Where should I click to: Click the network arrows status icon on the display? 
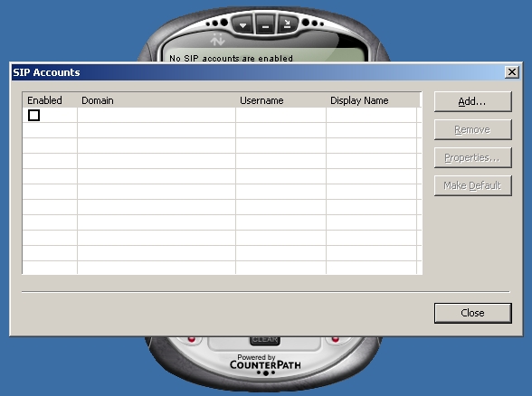217,40
